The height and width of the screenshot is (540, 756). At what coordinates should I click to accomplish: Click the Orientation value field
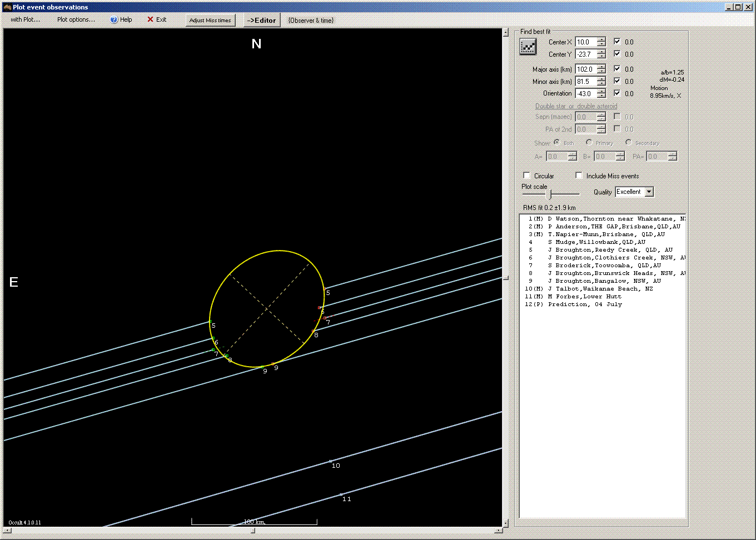(586, 93)
